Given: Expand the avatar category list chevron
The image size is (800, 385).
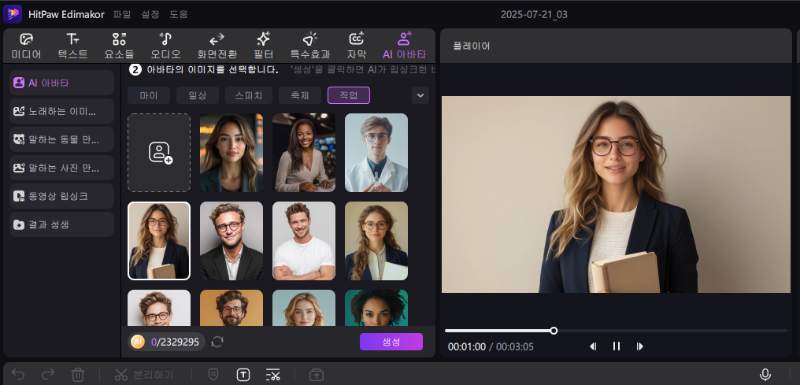Looking at the screenshot, I should click(420, 95).
